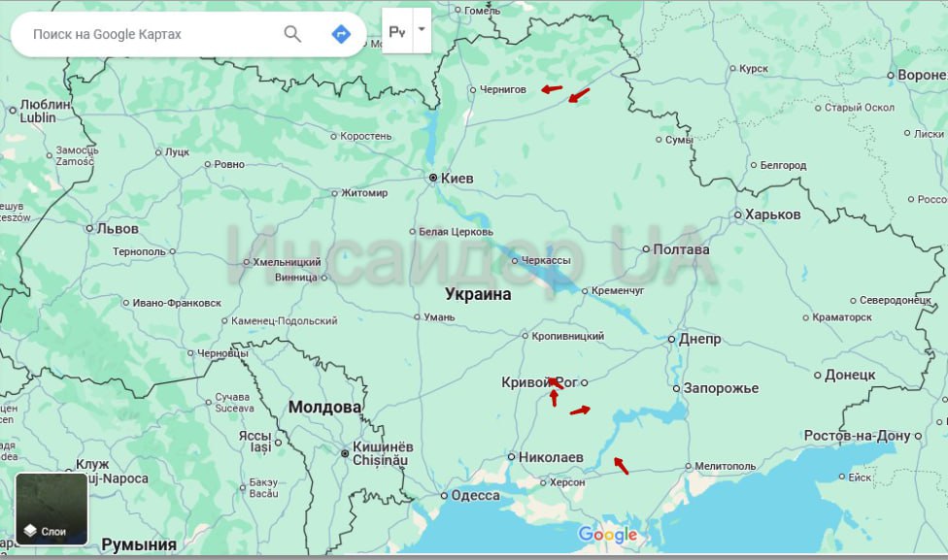
Task: Select the Кишинёв capital marker
Action: click(345, 452)
